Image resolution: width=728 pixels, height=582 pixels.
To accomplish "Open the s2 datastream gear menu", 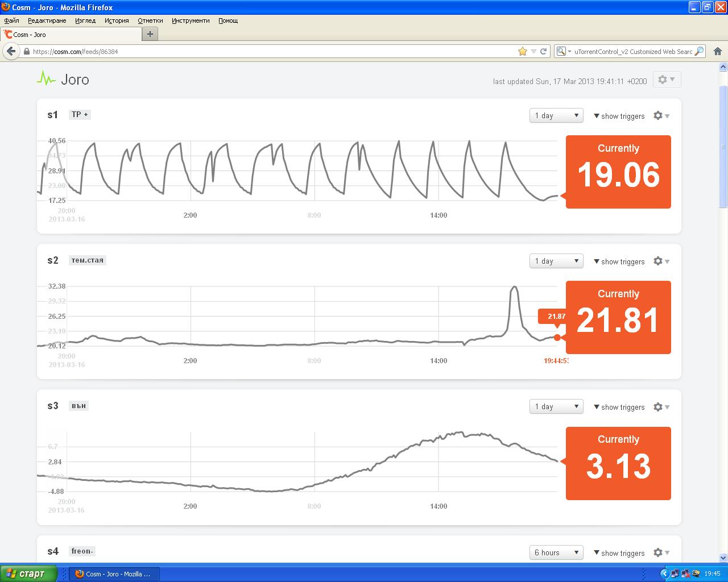I will pos(661,261).
